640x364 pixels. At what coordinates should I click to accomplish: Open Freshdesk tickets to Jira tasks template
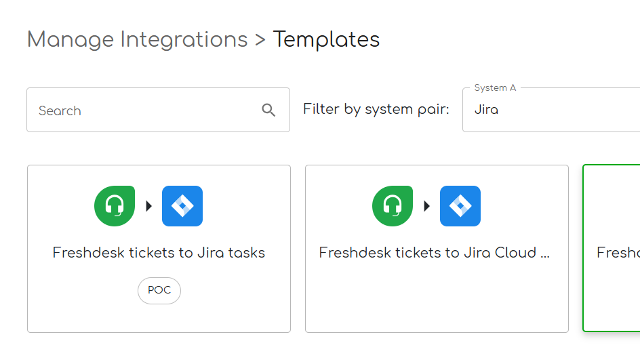159,253
